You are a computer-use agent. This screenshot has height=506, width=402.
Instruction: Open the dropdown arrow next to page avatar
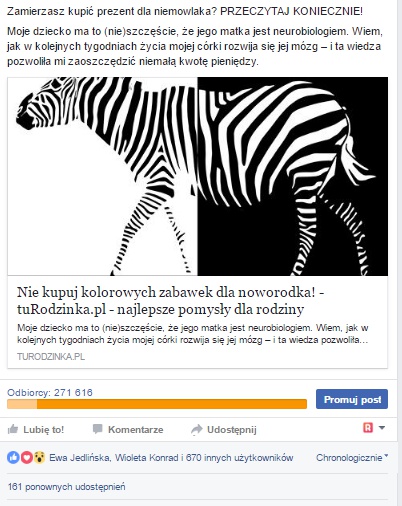tap(382, 428)
